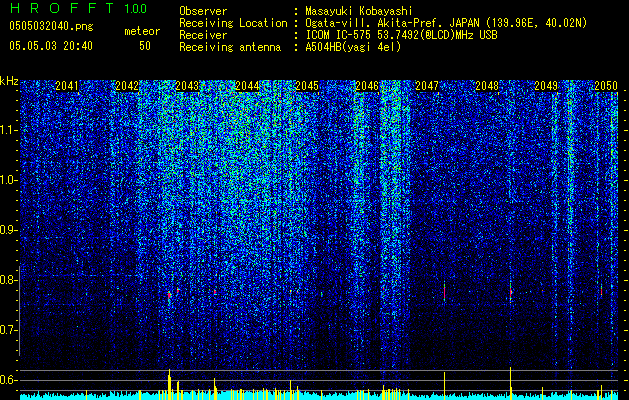This screenshot has width=629, height=400.
Task: Click the 2050 time marker
Action: (606, 86)
